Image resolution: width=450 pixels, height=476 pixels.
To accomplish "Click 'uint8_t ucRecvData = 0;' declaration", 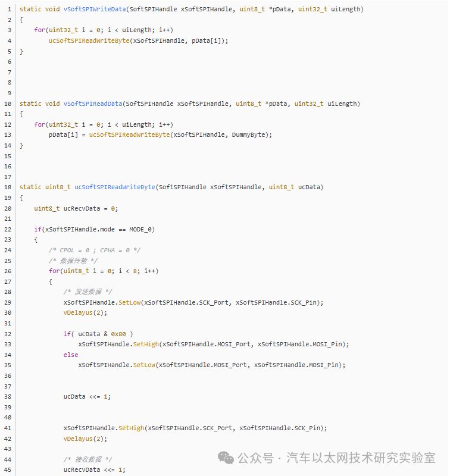I will pos(76,209).
